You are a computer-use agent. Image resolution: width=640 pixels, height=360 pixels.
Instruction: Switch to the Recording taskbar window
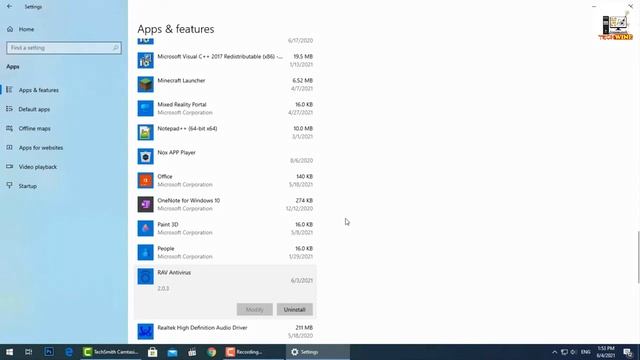pos(253,352)
